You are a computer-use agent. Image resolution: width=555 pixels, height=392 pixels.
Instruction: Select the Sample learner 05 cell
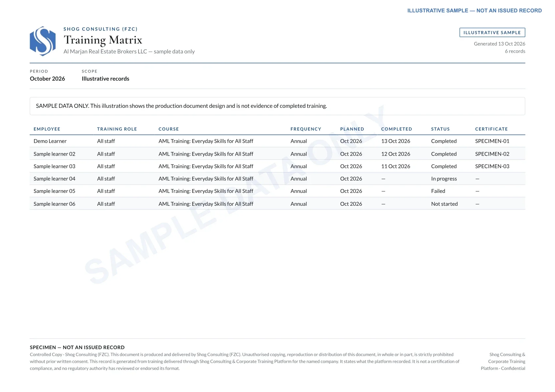54,191
